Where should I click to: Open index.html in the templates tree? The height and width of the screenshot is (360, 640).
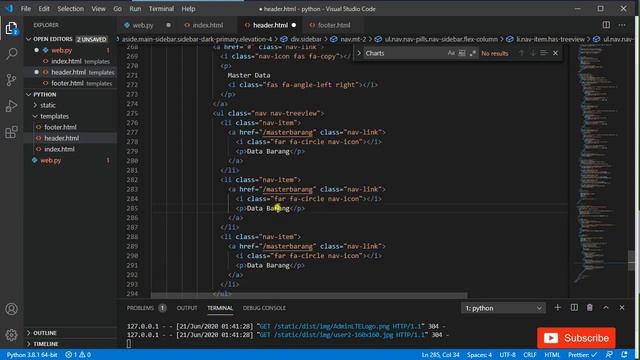coord(59,149)
